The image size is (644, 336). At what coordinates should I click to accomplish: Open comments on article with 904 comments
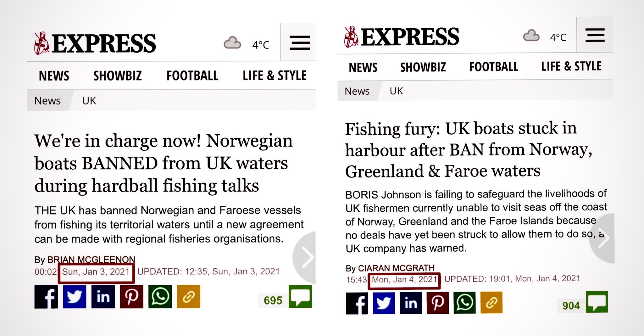tap(597, 302)
